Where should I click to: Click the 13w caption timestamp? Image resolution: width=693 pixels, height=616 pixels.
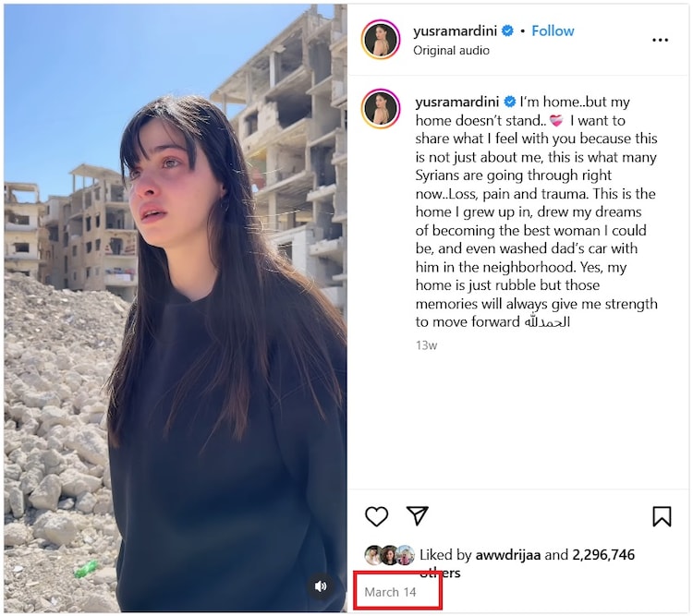tap(426, 345)
